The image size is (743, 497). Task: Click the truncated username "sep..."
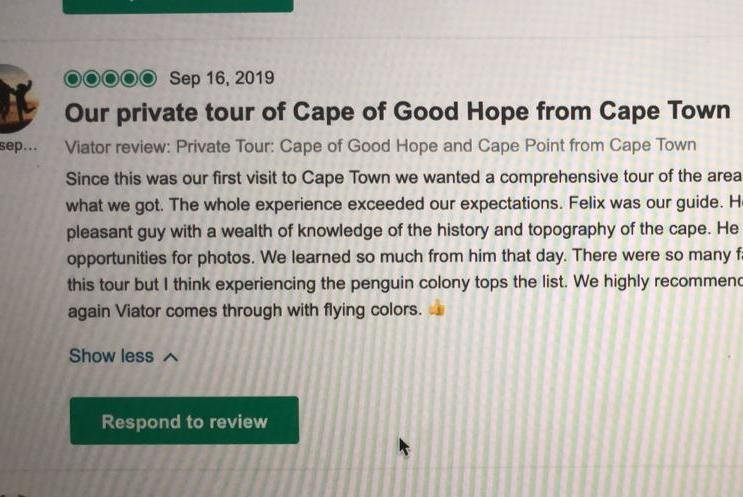pyautogui.click(x=17, y=146)
